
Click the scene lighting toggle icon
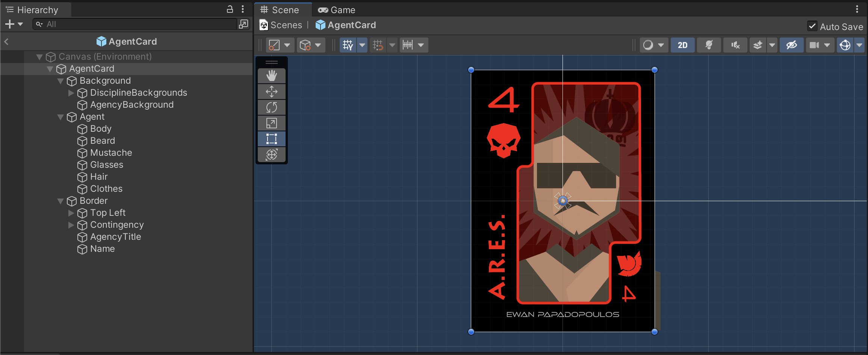(x=709, y=45)
